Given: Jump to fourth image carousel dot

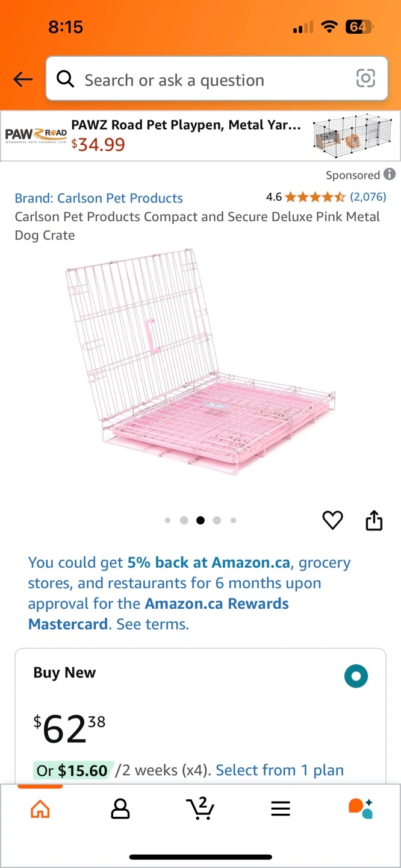Looking at the screenshot, I should click(x=217, y=520).
